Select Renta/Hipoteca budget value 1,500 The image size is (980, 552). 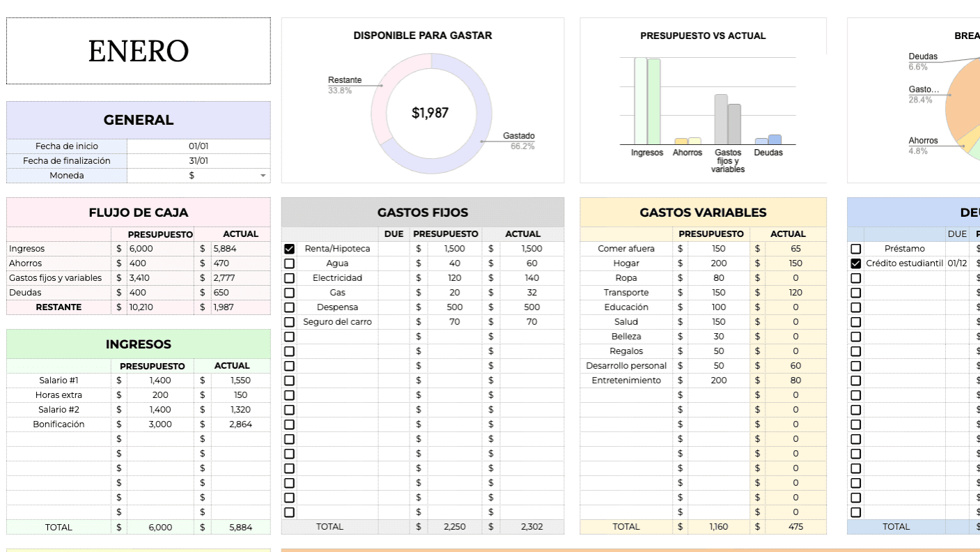pyautogui.click(x=455, y=249)
